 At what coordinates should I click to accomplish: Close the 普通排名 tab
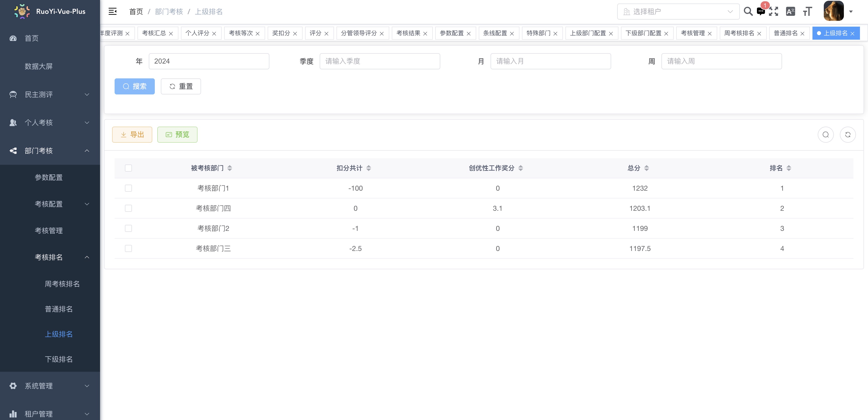[x=802, y=33]
